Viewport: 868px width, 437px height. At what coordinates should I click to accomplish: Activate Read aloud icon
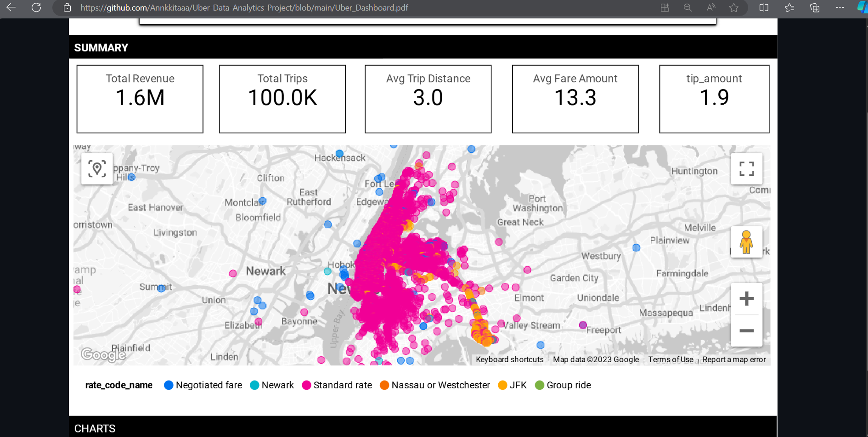click(711, 7)
